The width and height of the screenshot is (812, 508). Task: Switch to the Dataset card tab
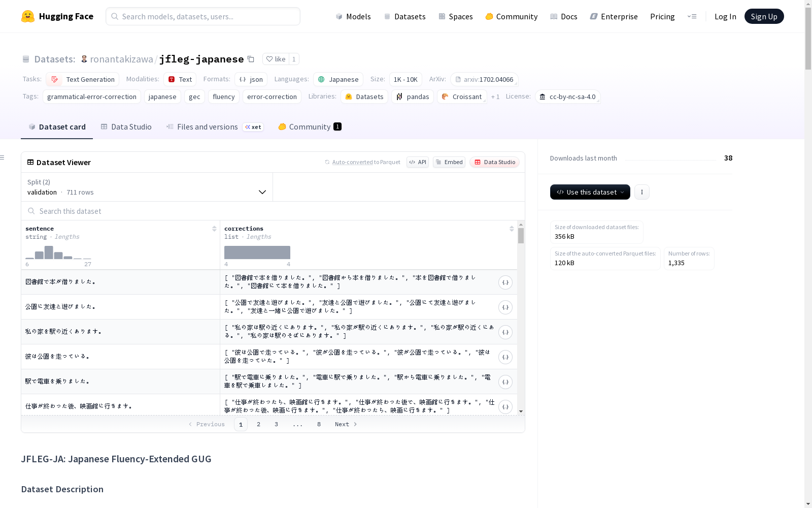click(x=57, y=127)
